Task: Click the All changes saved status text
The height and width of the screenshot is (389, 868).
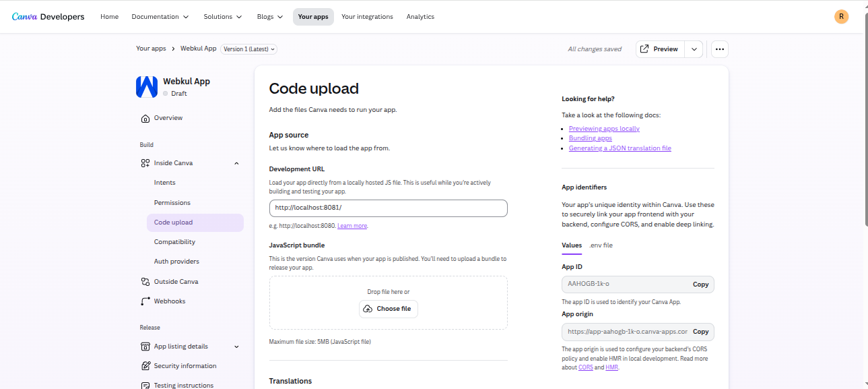Action: [595, 49]
